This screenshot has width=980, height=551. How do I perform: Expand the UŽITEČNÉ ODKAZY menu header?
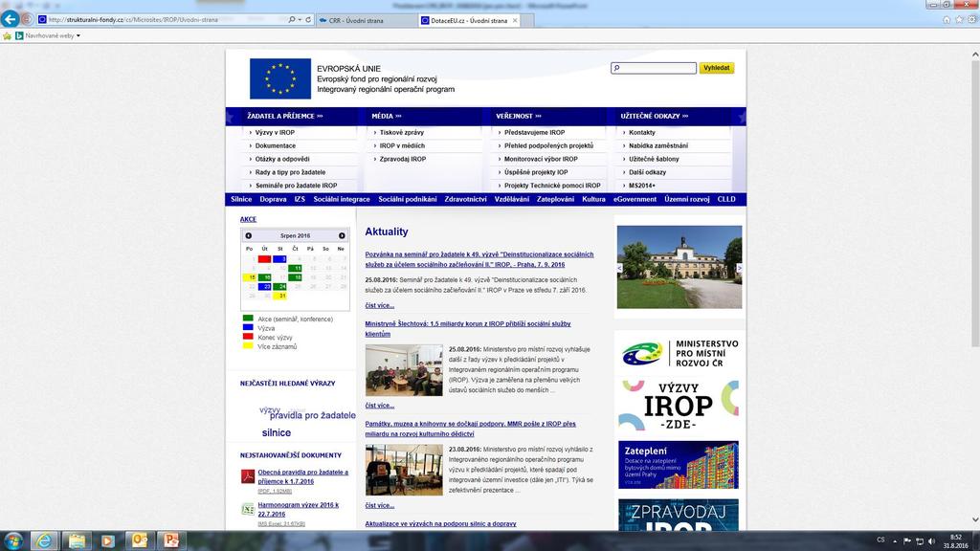coord(654,116)
